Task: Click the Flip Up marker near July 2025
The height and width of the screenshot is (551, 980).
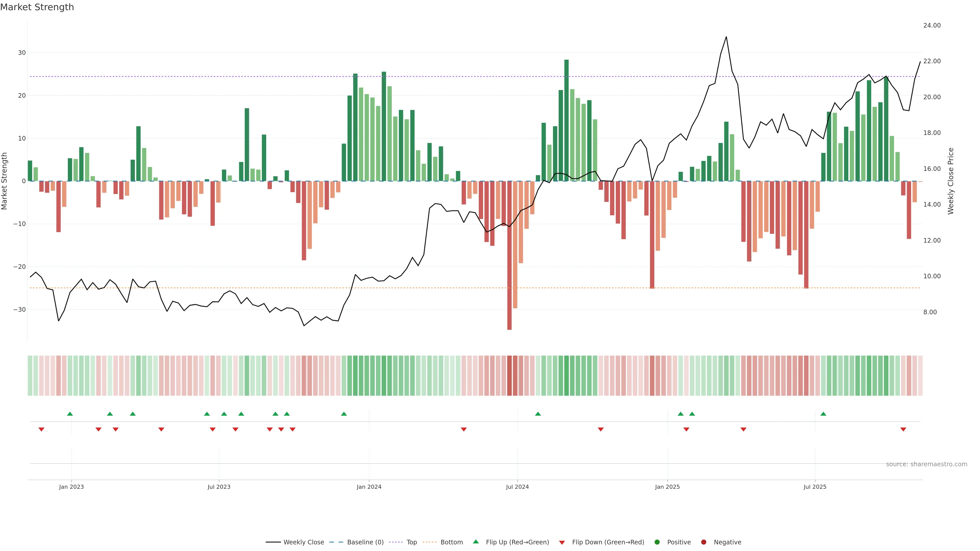Action: [x=823, y=414]
